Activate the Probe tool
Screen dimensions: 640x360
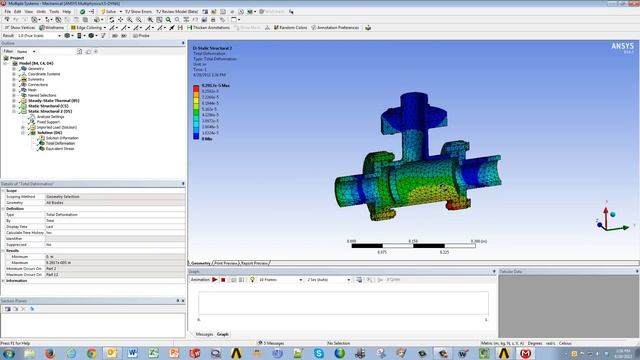tap(141, 36)
